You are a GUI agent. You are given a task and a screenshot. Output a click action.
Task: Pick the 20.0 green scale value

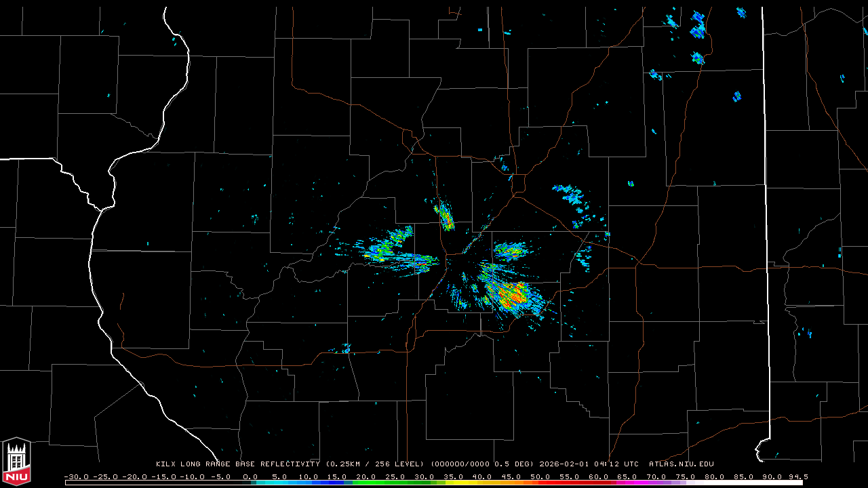pyautogui.click(x=366, y=476)
